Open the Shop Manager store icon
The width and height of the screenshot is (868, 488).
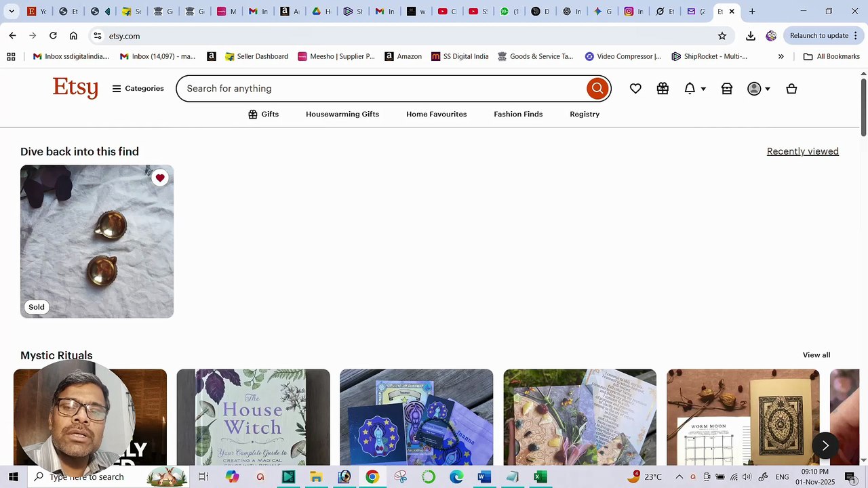pyautogui.click(x=727, y=89)
